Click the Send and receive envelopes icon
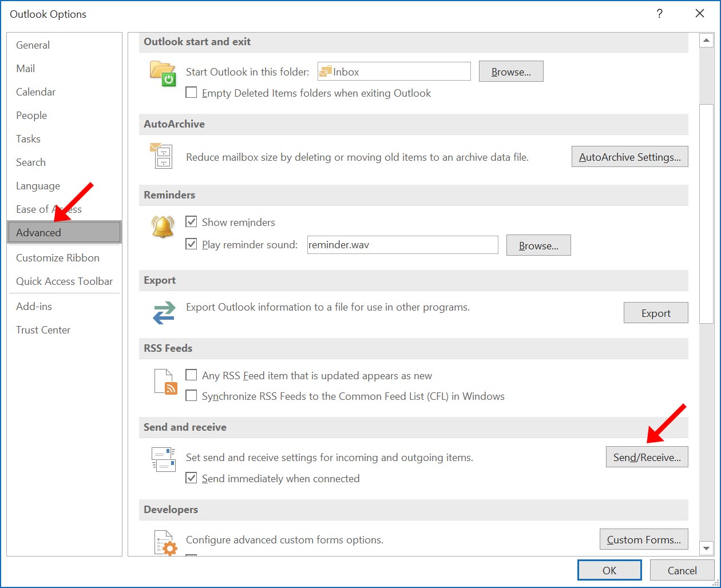This screenshot has width=721, height=588. (163, 459)
